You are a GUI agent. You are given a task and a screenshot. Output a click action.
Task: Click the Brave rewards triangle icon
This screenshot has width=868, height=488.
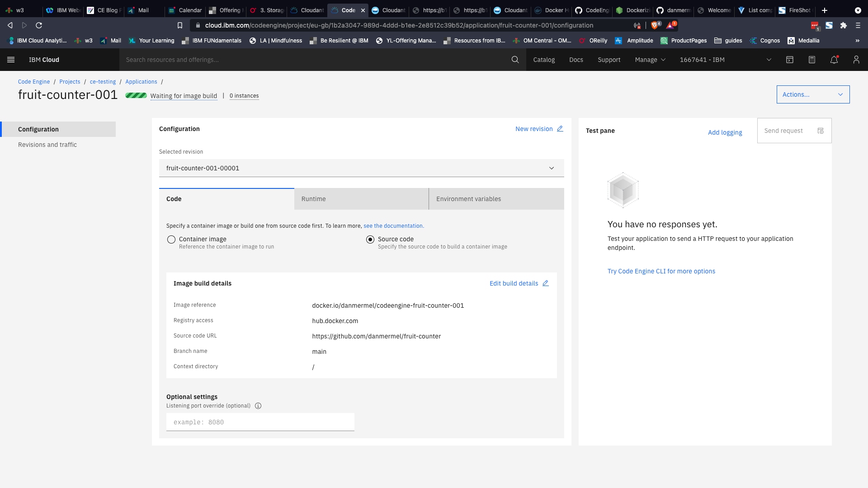pos(671,25)
